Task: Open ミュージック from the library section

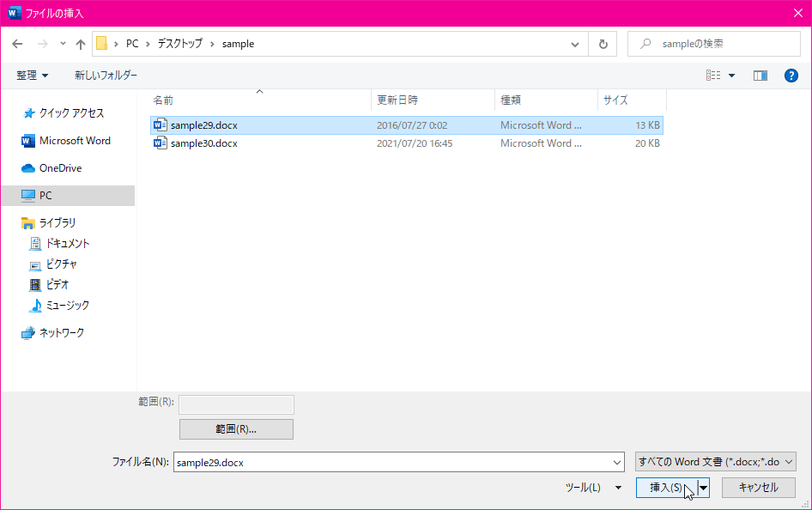Action: pyautogui.click(x=64, y=305)
